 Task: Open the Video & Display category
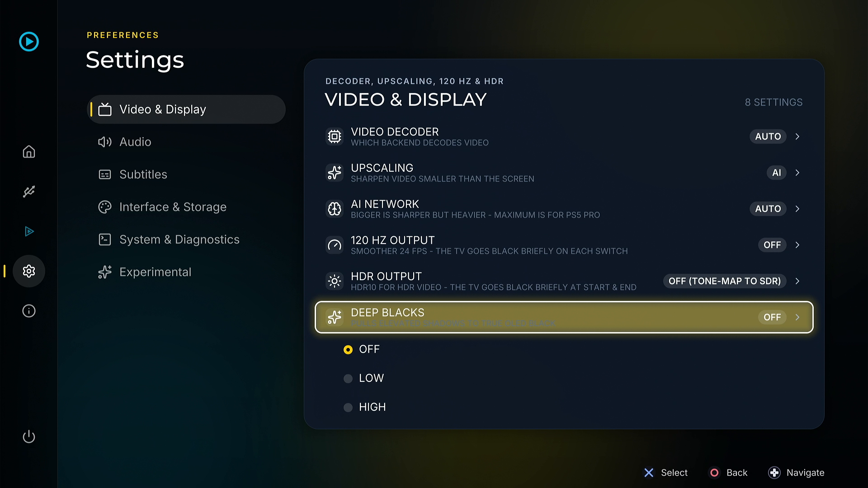[186, 109]
